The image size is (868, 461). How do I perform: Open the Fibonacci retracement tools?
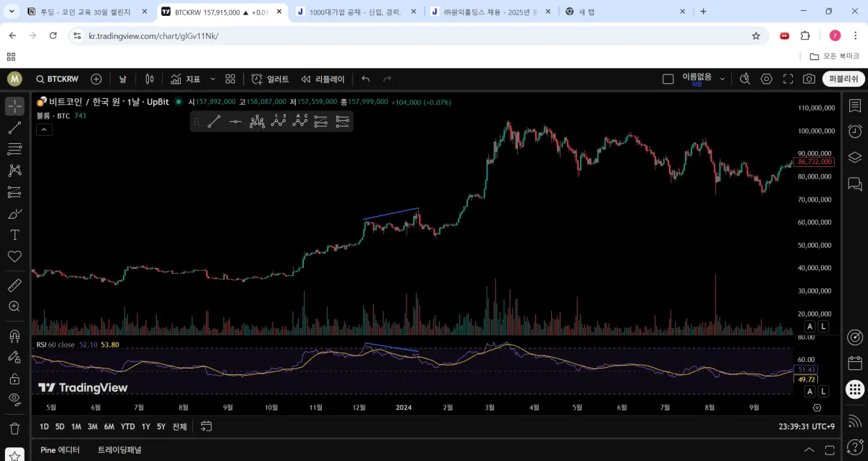coord(14,149)
